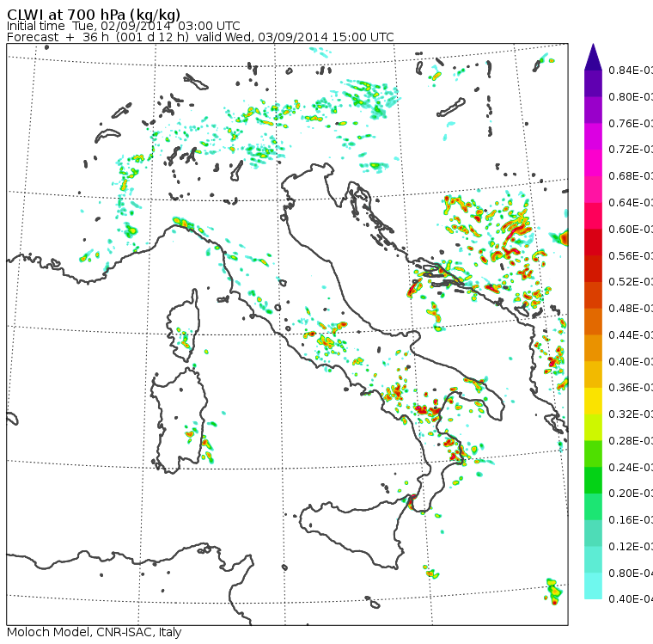Click the 0.68E-03 colorbar label

(631, 176)
